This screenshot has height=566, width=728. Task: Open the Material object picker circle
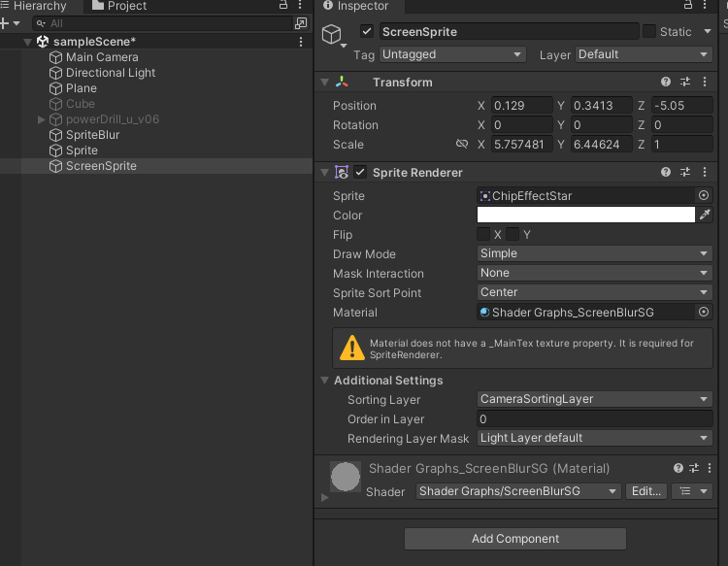tap(704, 312)
